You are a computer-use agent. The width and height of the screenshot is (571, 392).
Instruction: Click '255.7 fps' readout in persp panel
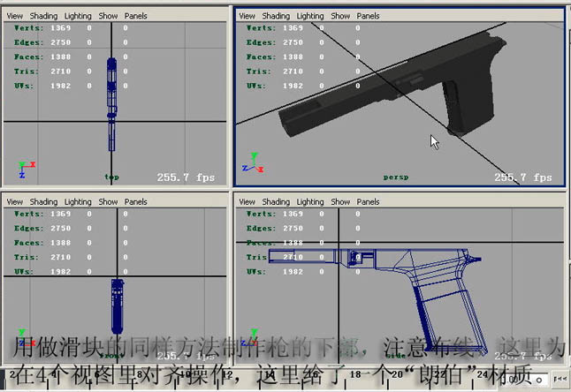coord(523,177)
